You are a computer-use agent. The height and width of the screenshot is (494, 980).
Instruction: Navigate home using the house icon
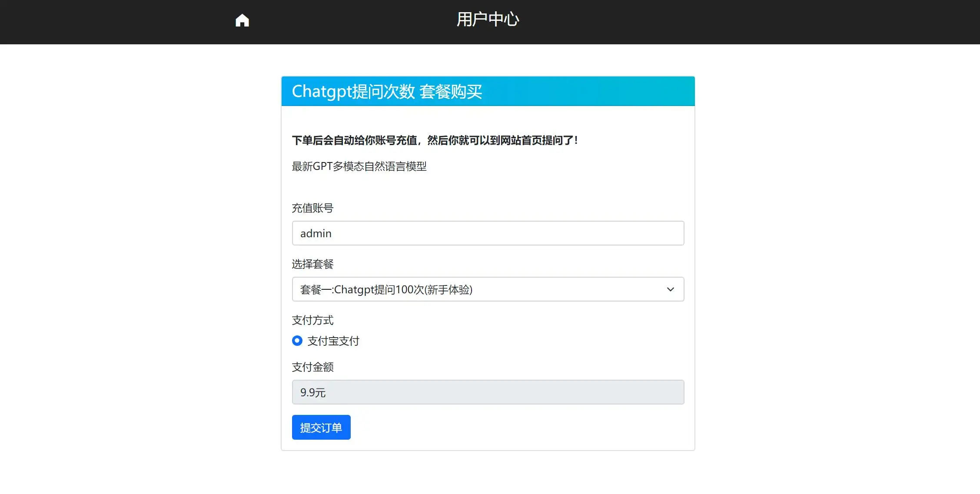[242, 20]
